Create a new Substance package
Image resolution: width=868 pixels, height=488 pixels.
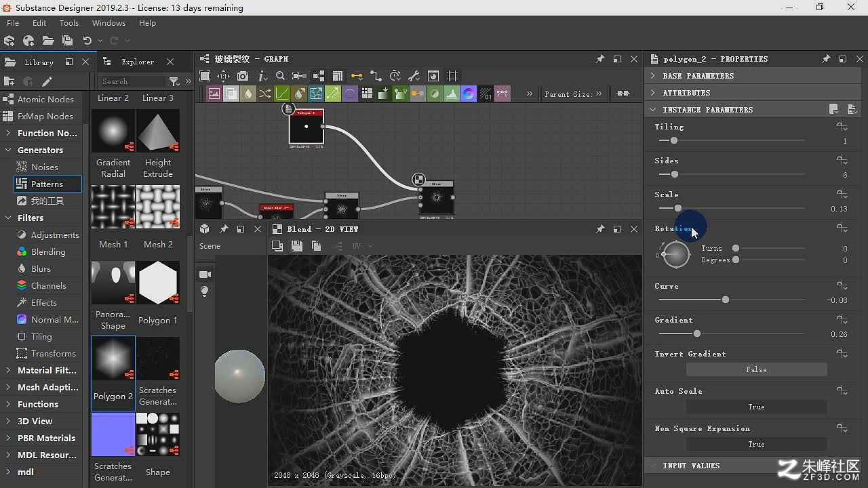click(9, 41)
